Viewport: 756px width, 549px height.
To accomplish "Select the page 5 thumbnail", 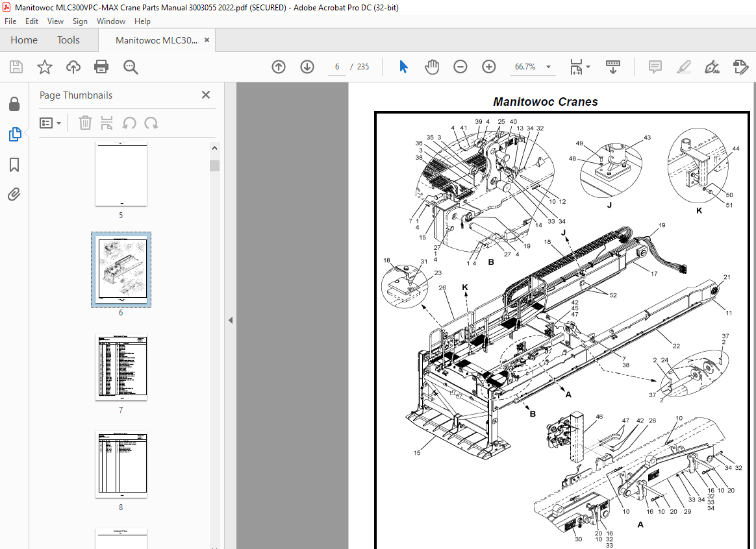I will pos(121,175).
